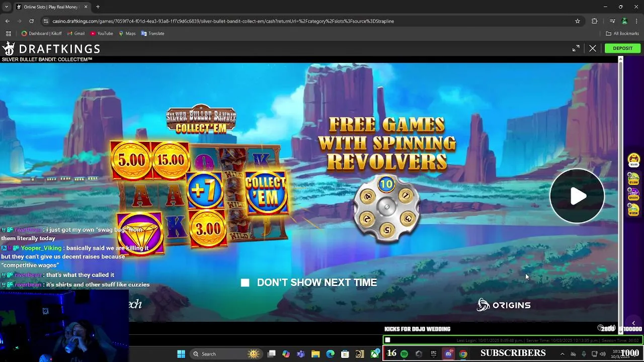Close the Online Slots tab

(86, 7)
